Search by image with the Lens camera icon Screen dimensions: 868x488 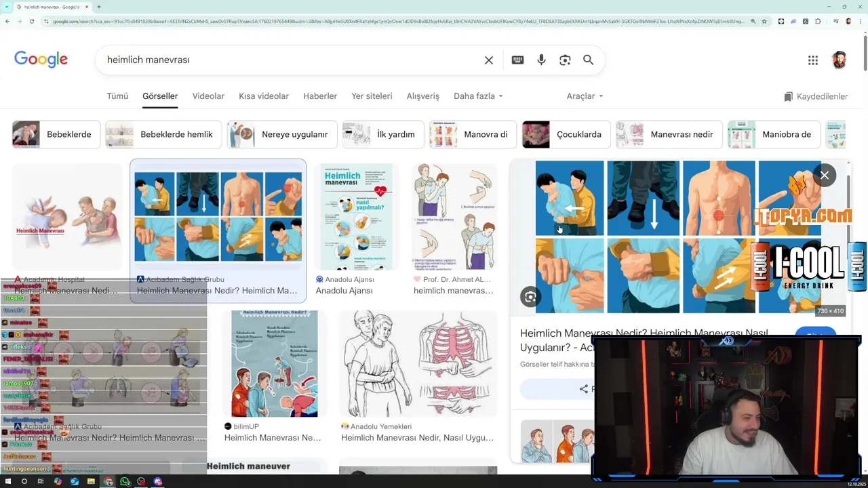click(x=565, y=60)
